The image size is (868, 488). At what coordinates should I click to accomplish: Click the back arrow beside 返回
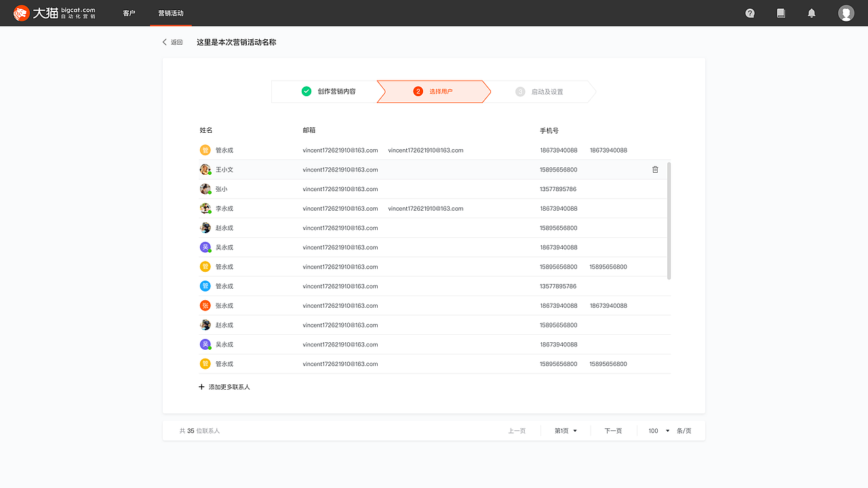pos(165,42)
